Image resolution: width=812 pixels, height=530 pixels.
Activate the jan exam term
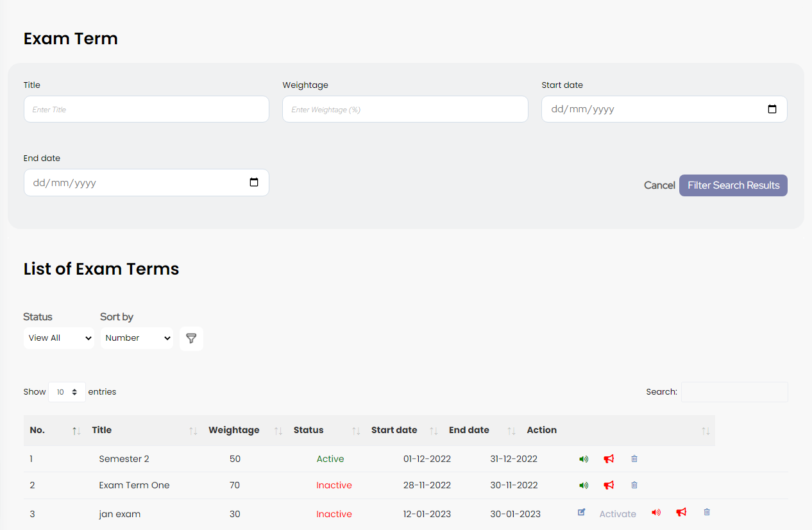pyautogui.click(x=618, y=514)
